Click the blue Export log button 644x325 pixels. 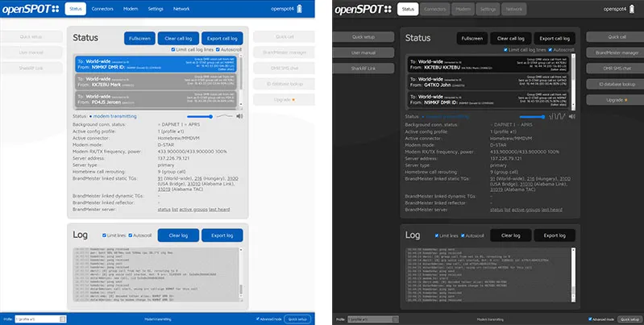pos(222,235)
